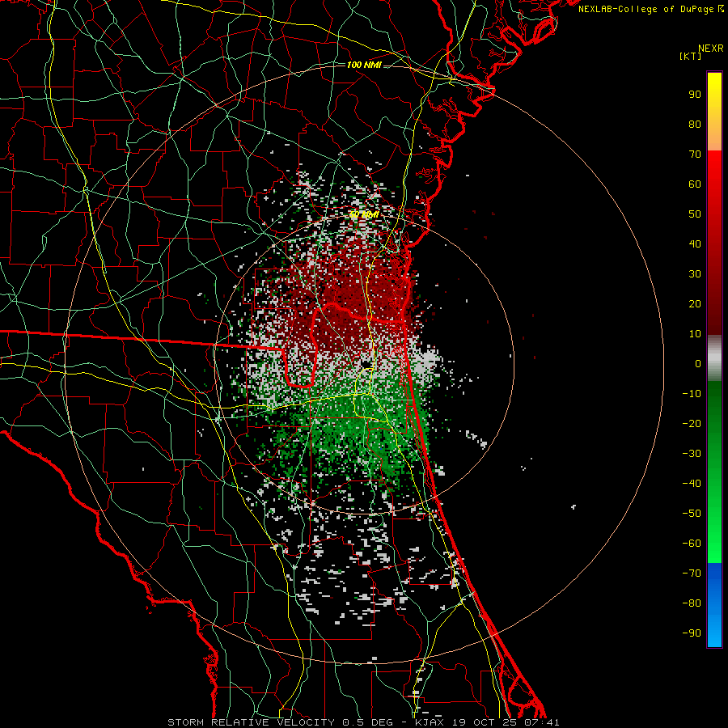
Task: Click the NEXR label above the color scale
Action: click(x=711, y=49)
